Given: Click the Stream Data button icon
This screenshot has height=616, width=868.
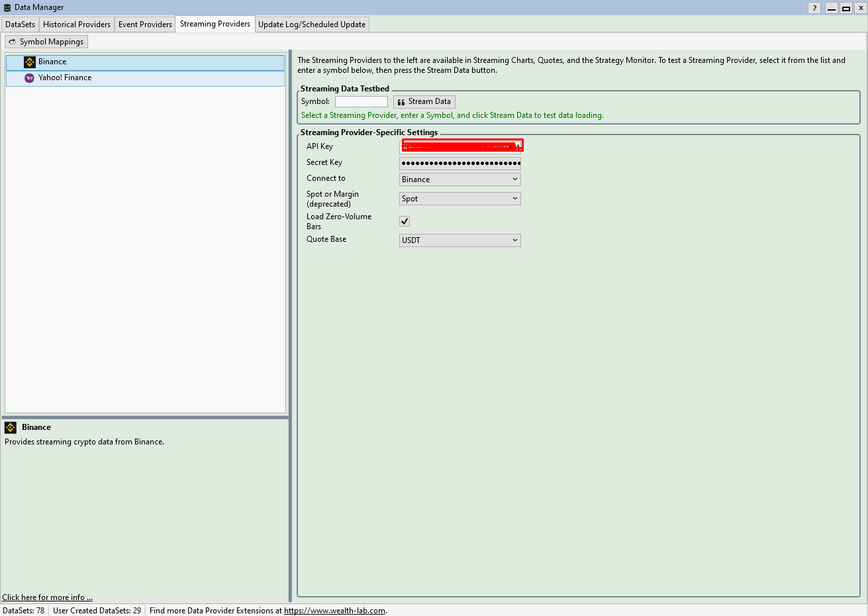Looking at the screenshot, I should point(401,102).
